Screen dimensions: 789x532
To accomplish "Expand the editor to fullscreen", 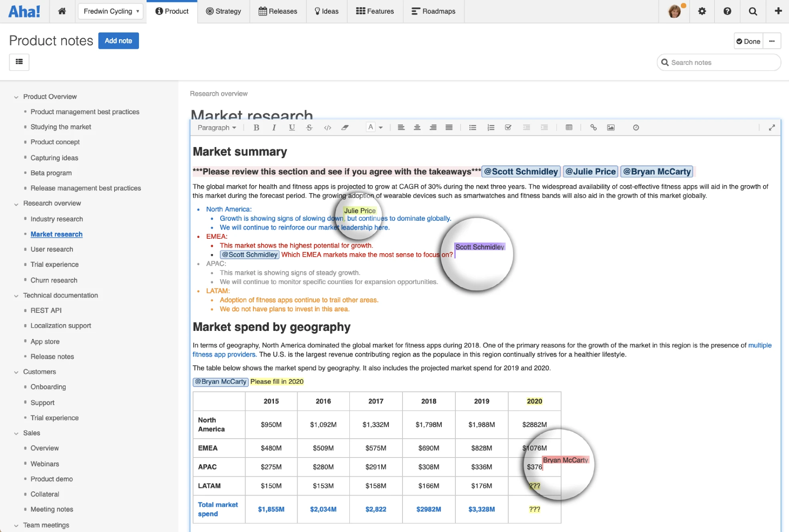I will [771, 127].
